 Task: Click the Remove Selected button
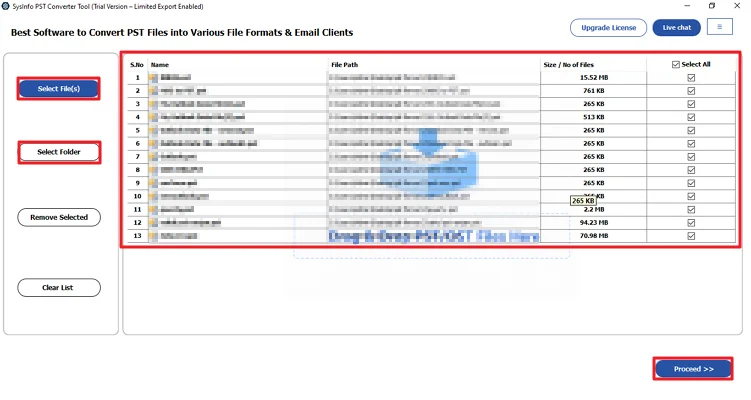tap(59, 217)
